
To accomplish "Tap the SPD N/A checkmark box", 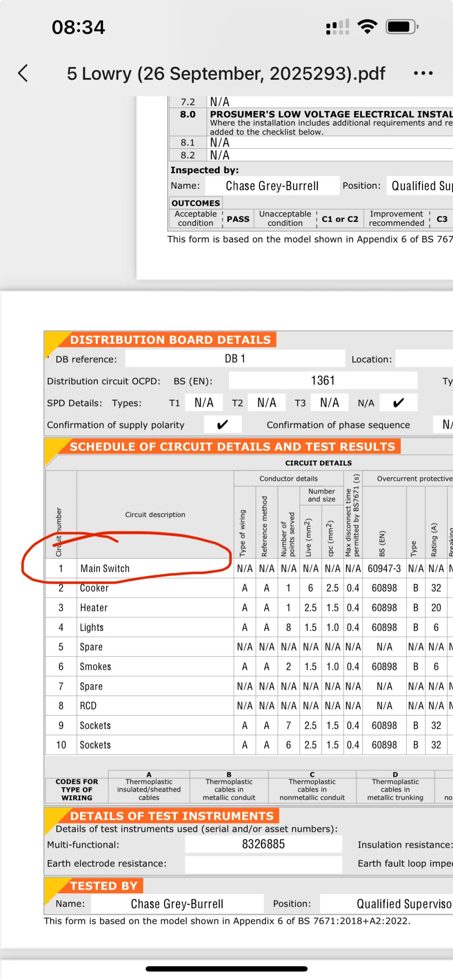I will pos(398,403).
